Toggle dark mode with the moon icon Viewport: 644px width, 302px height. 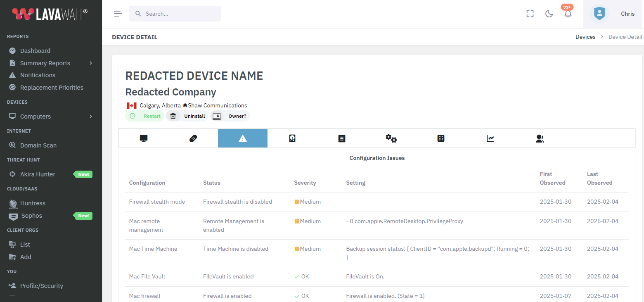point(549,14)
